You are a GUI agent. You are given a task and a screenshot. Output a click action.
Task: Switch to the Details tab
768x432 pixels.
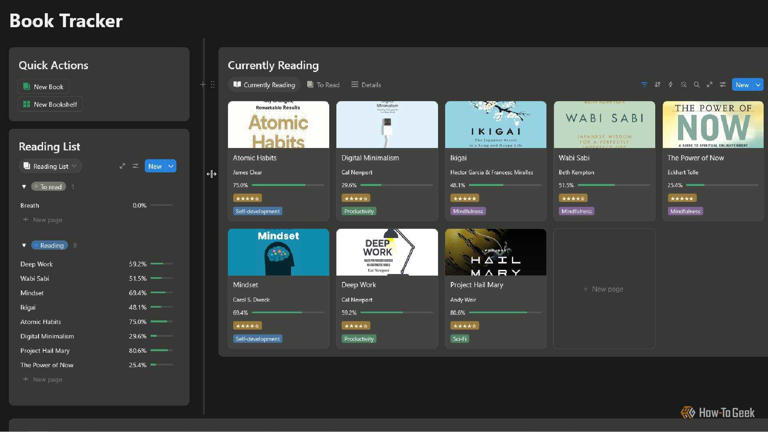click(366, 85)
